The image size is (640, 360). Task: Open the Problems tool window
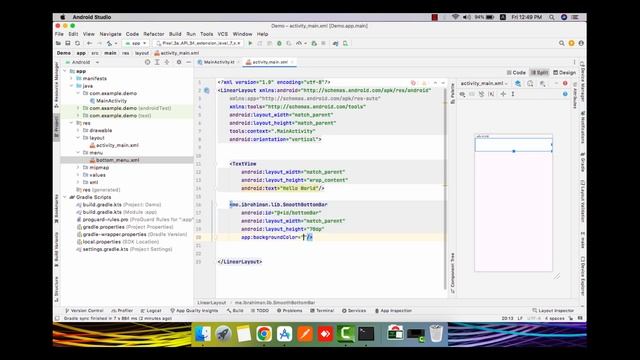pos(289,311)
